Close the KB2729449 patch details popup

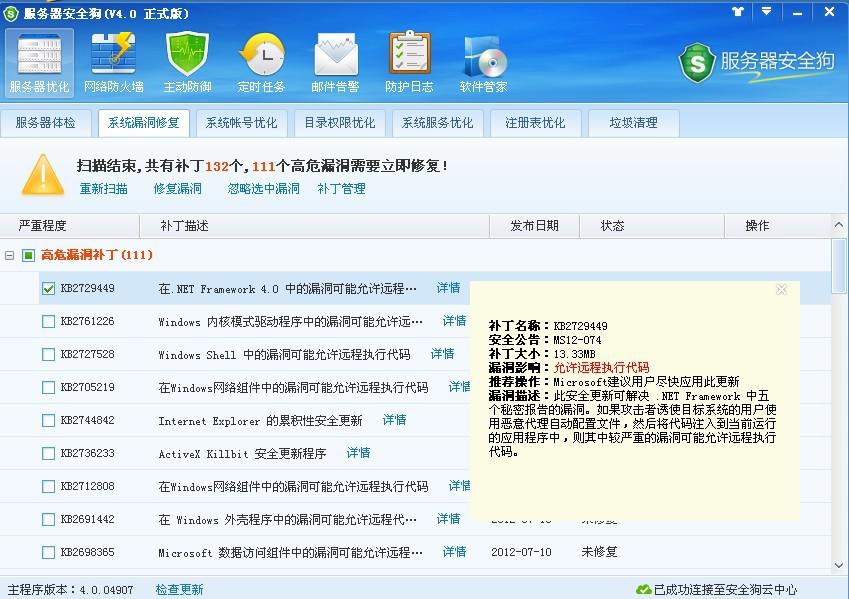click(x=781, y=289)
